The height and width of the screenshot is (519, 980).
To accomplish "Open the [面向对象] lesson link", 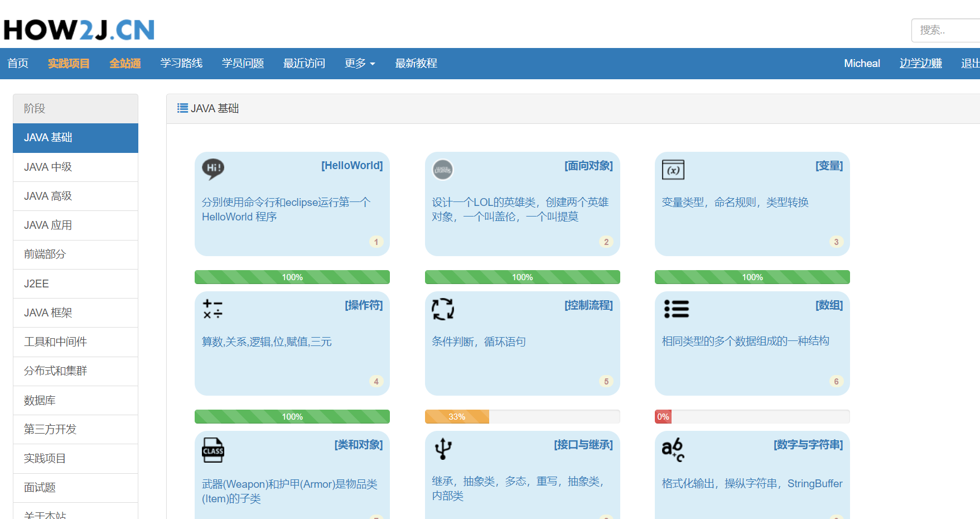I will tap(588, 166).
